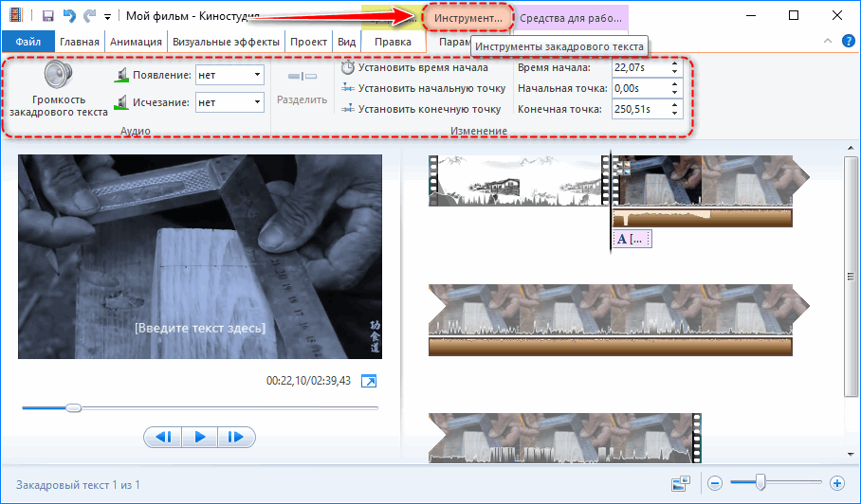Image resolution: width=861 pixels, height=504 pixels.
Task: Click the timeline zoom slider handle
Action: 760,484
